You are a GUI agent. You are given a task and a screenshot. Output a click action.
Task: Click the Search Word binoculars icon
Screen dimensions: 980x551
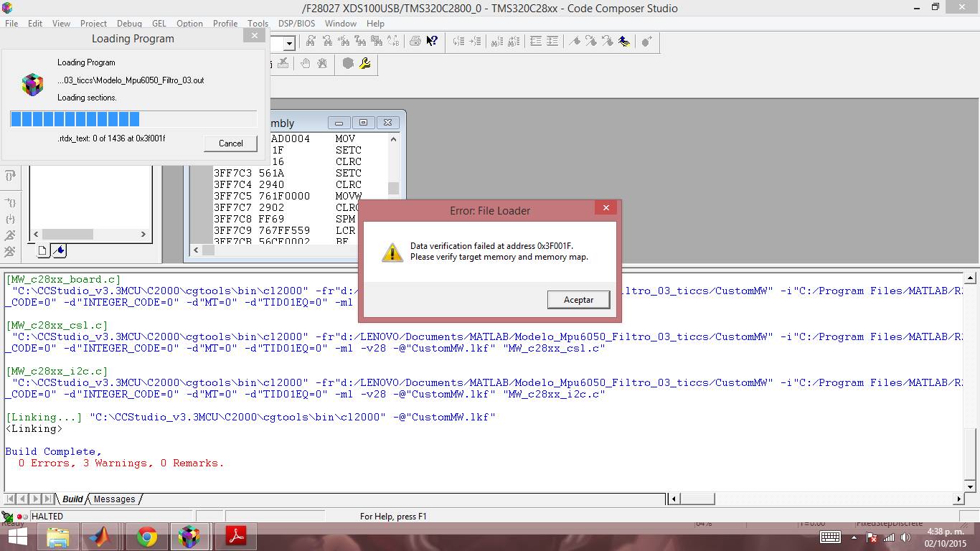click(344, 41)
